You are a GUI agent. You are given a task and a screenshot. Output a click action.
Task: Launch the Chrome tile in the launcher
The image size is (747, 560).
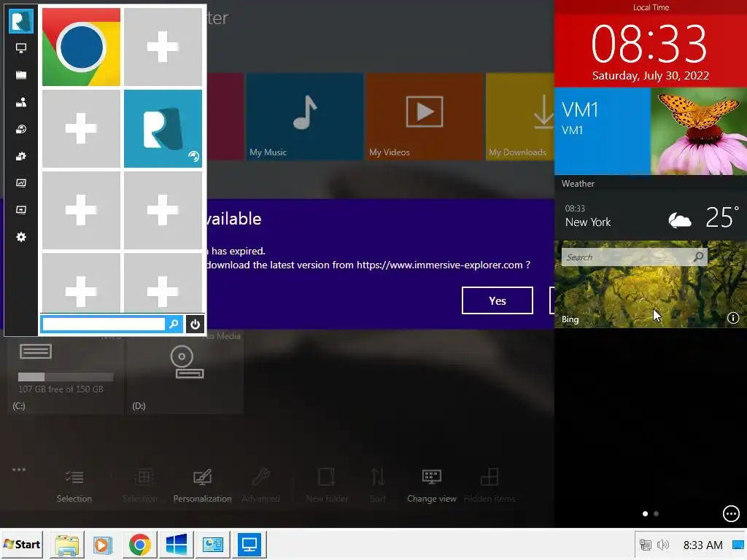[81, 47]
